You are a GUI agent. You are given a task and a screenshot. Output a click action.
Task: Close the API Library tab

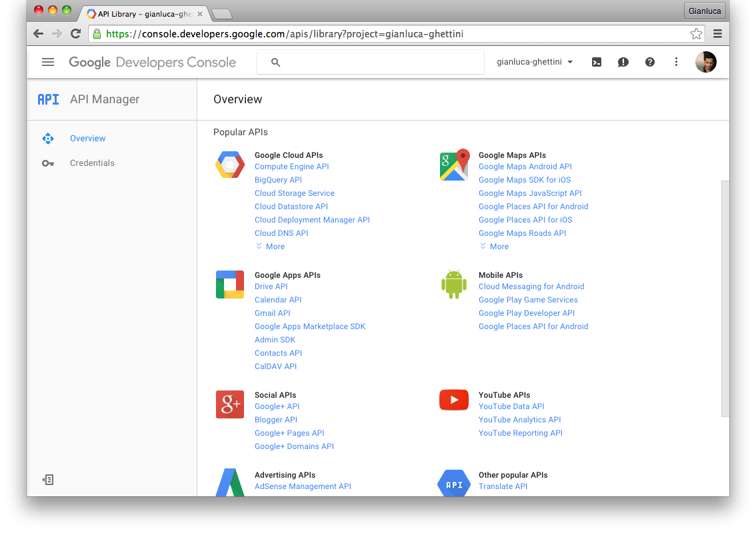tap(200, 14)
